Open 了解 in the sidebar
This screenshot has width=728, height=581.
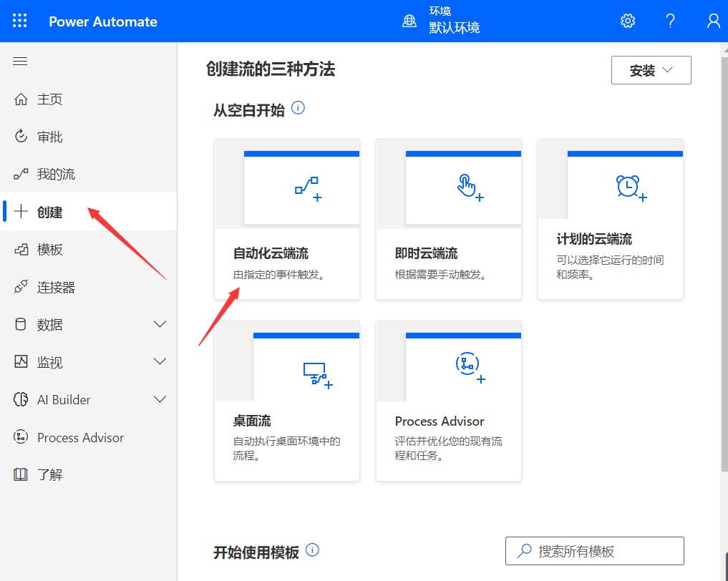(x=88, y=474)
